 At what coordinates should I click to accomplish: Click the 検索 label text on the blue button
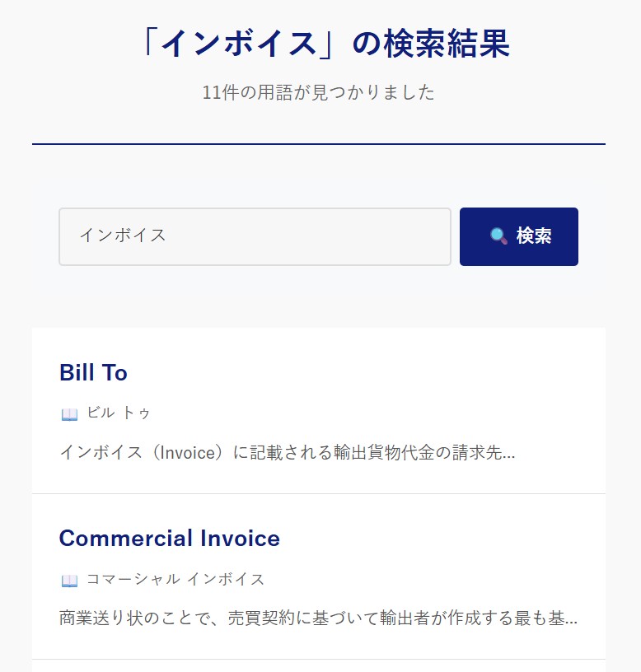click(x=534, y=236)
